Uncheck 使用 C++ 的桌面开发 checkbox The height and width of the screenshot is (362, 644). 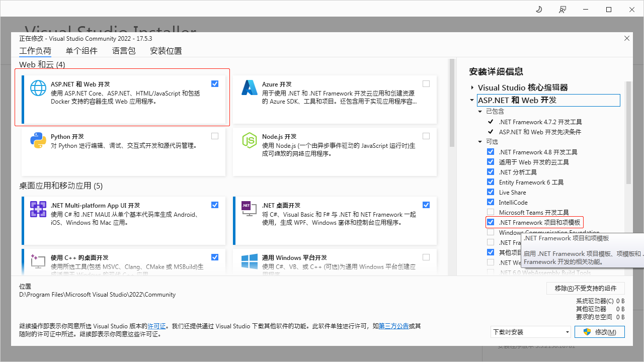click(215, 257)
